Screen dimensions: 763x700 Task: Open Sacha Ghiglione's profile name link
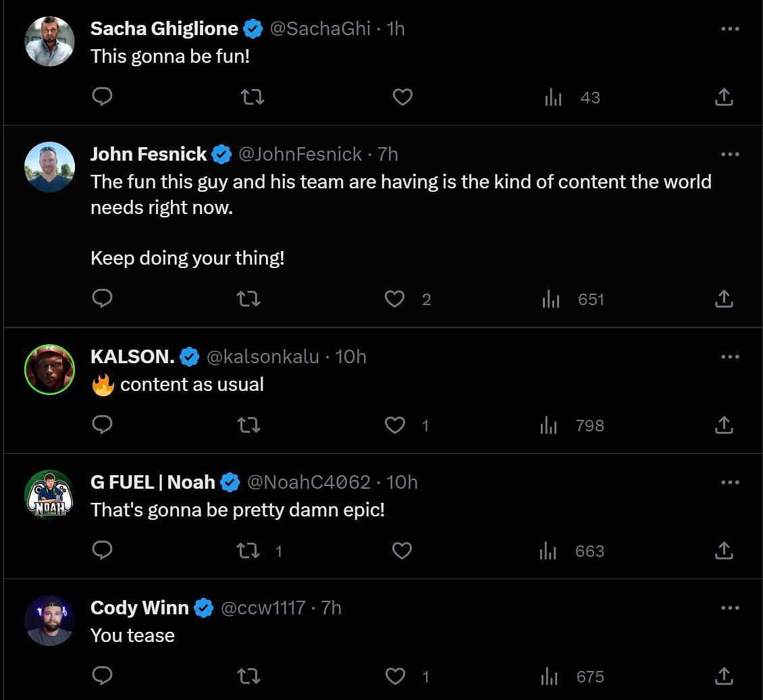pyautogui.click(x=165, y=28)
